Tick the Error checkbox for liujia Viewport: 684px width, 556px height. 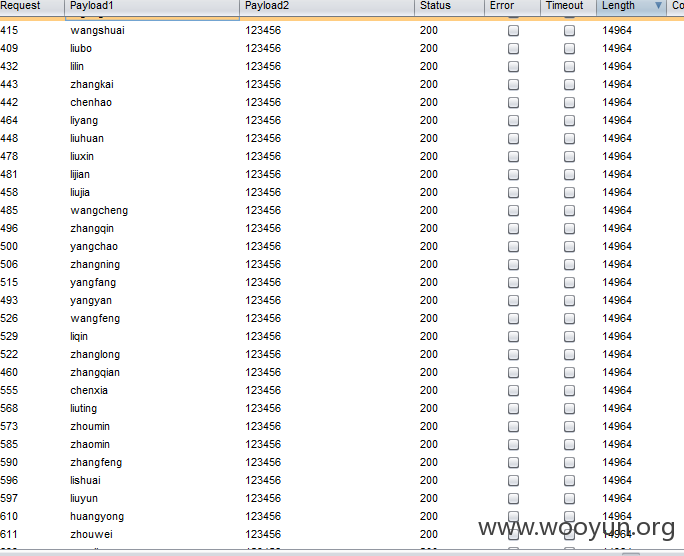[x=513, y=192]
